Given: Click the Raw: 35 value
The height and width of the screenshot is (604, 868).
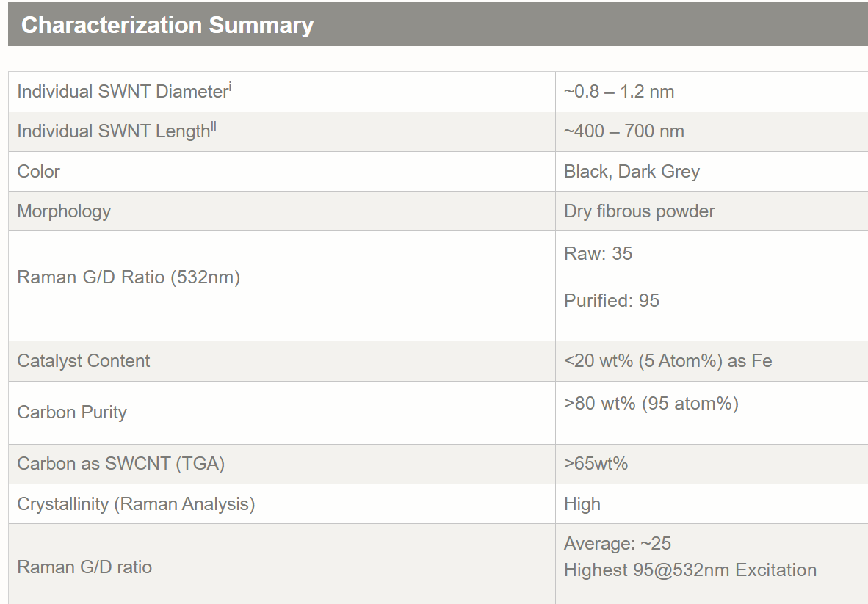Looking at the screenshot, I should (598, 253).
